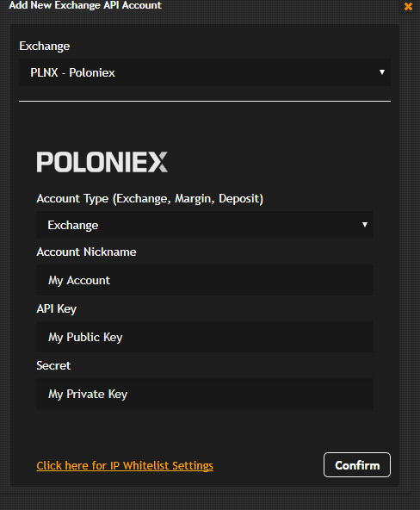Click the Secret label

point(53,365)
